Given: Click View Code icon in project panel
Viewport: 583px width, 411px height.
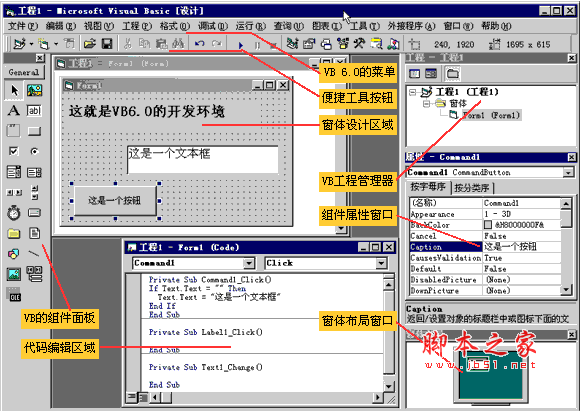Looking at the screenshot, I should point(415,74).
